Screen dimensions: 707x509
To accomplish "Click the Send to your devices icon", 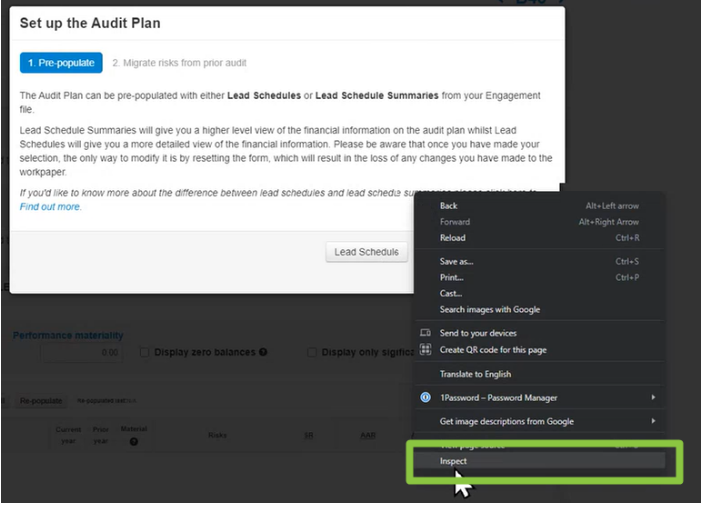I will [x=426, y=333].
